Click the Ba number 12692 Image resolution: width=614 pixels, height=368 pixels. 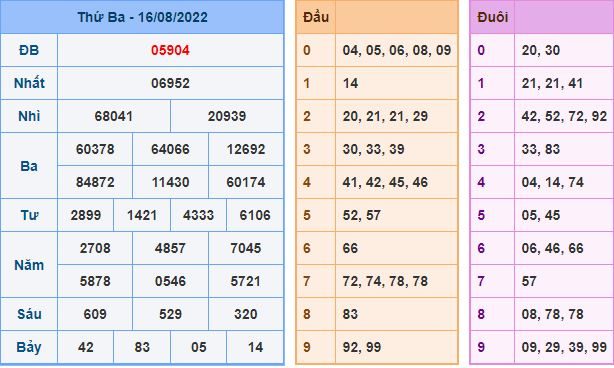coord(246,149)
